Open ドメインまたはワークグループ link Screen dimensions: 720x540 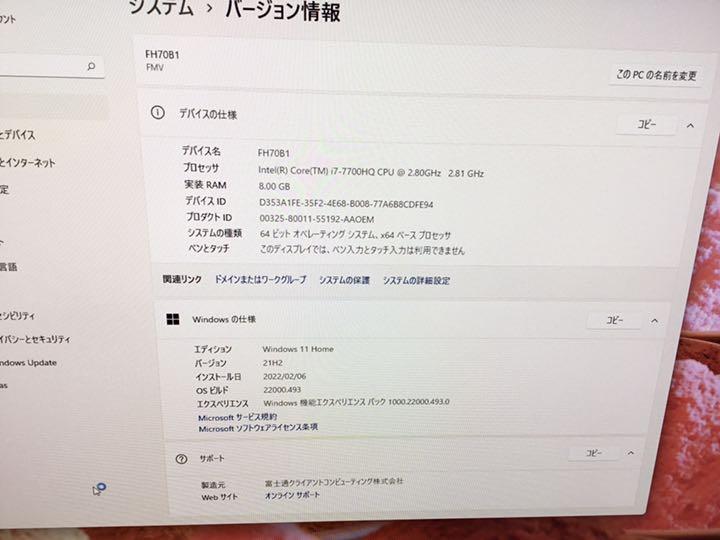pos(260,279)
